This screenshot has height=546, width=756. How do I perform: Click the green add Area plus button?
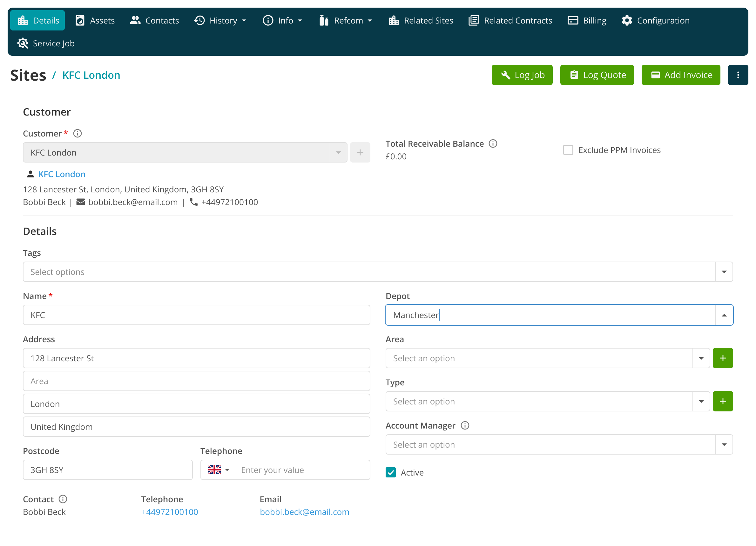[723, 358]
